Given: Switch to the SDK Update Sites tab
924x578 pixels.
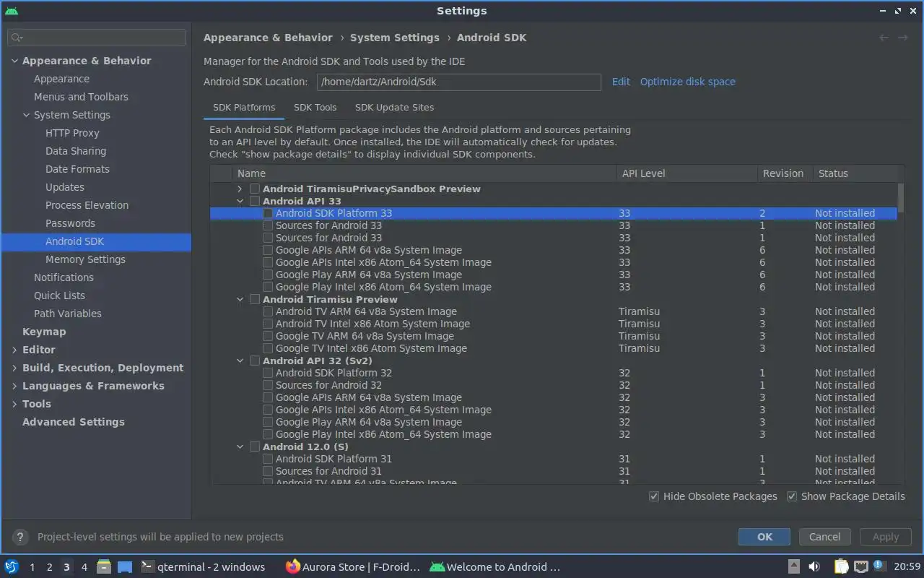Looking at the screenshot, I should coord(394,107).
